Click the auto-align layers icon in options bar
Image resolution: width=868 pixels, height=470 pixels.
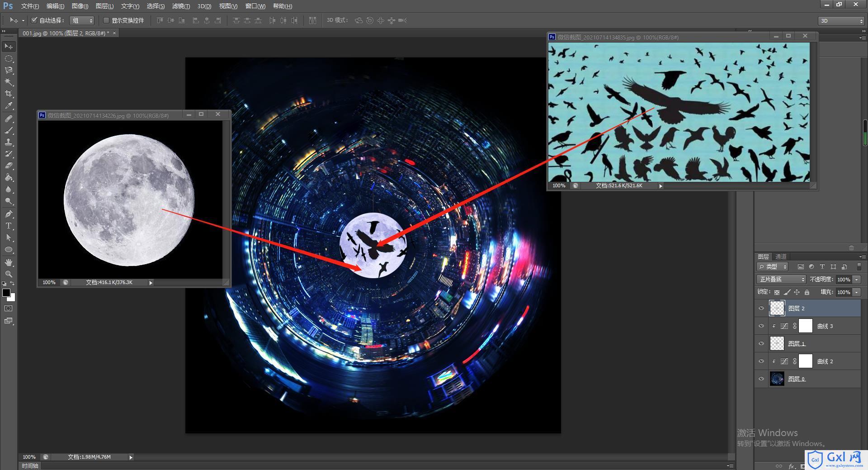312,20
